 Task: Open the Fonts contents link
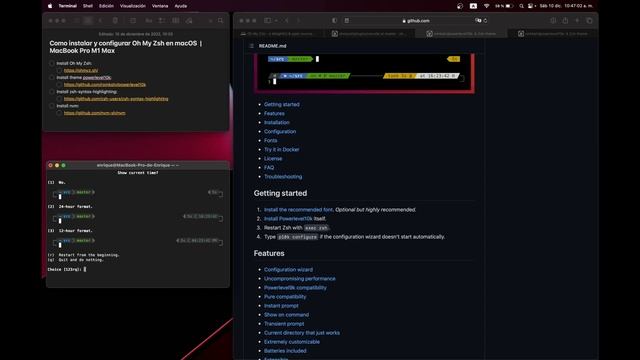(271, 140)
